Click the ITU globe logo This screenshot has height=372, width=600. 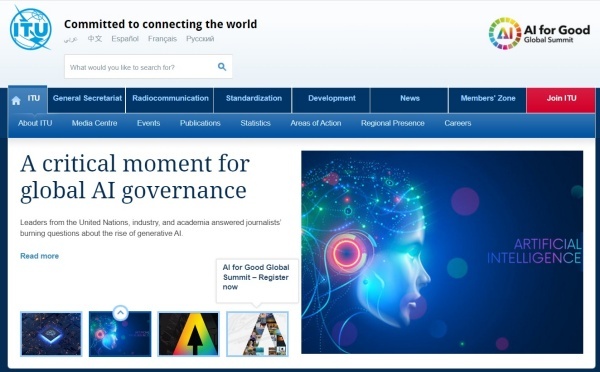tap(30, 28)
